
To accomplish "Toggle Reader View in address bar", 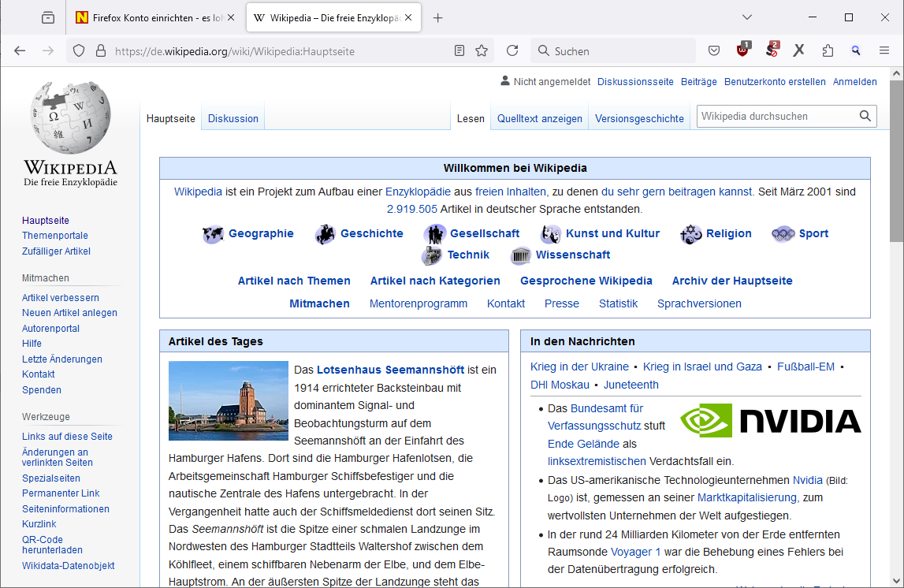I will point(459,50).
